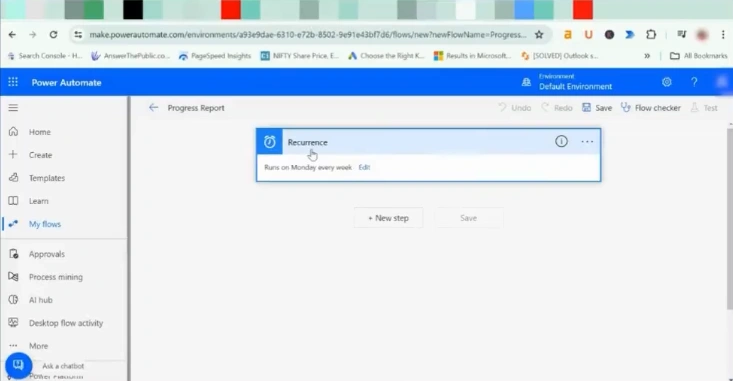Expand More in the sidebar
This screenshot has height=381, width=733.
click(x=38, y=346)
